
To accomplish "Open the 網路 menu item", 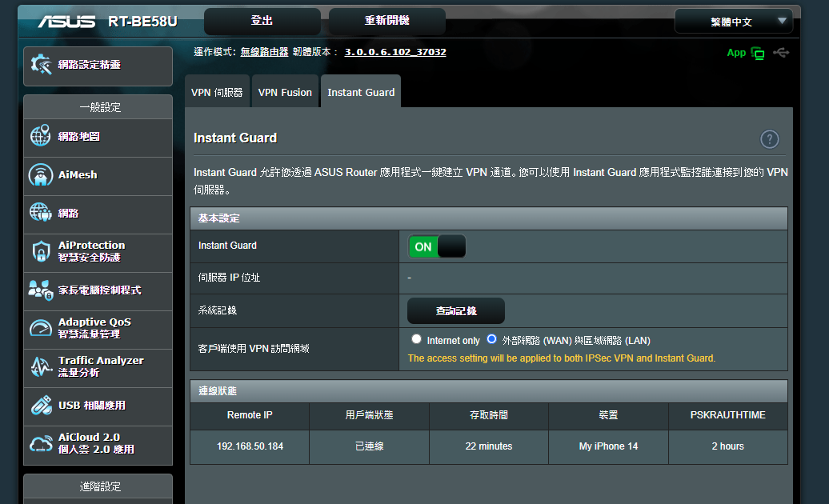I will click(98, 214).
